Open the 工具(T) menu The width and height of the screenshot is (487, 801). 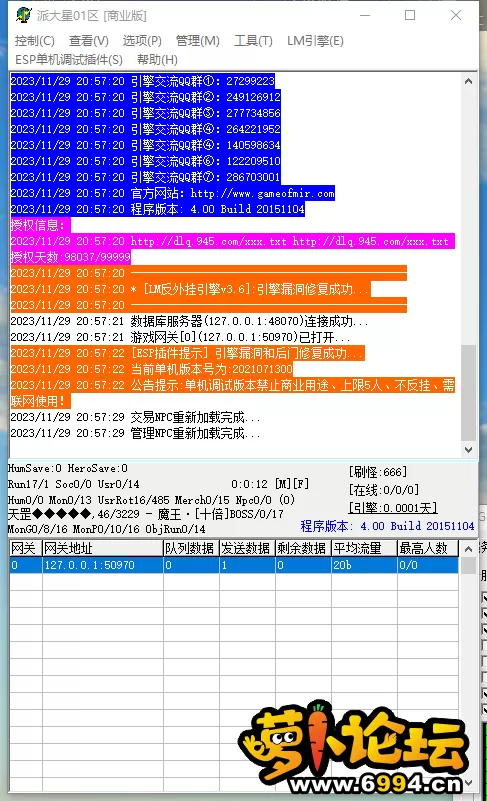point(253,41)
